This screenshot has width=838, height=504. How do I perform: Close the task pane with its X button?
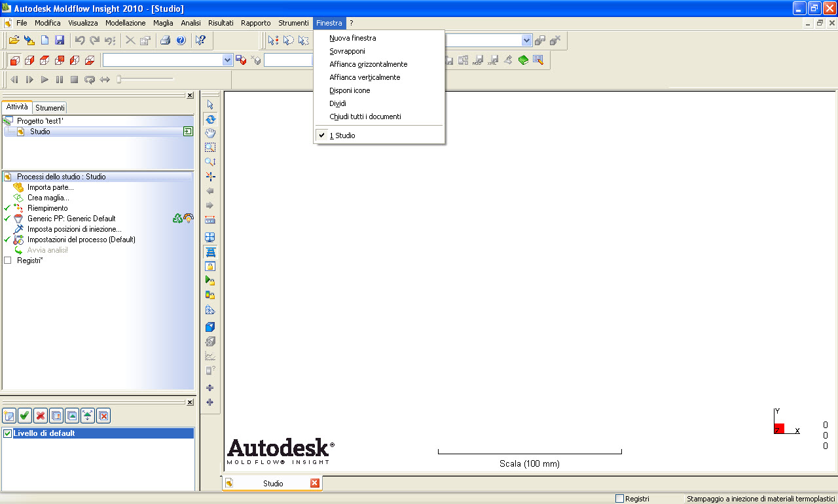[x=190, y=96]
